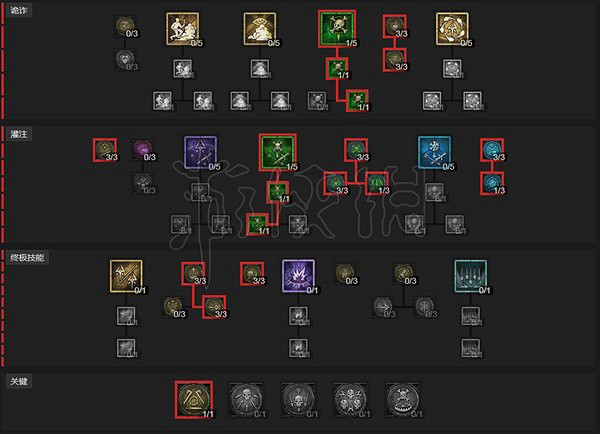Screen dimensions: 600x434
Task: Choose the gold two-figures skill in 诡诈 section
Action: [x=183, y=29]
